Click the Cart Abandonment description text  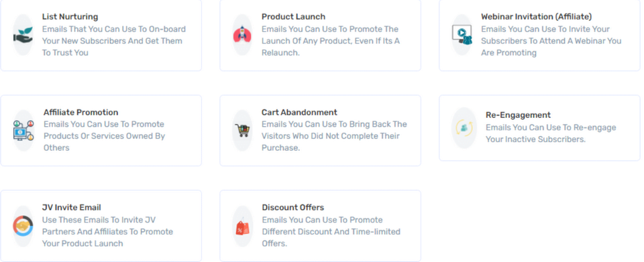pyautogui.click(x=334, y=136)
